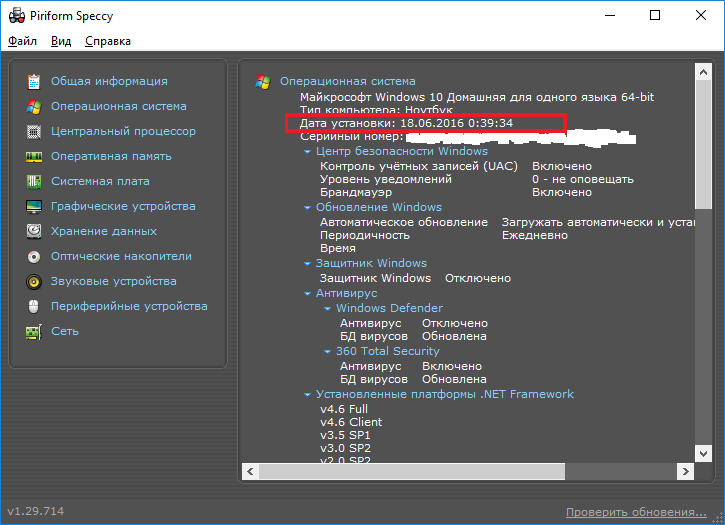Click the Операционная система heading link

pos(348,81)
